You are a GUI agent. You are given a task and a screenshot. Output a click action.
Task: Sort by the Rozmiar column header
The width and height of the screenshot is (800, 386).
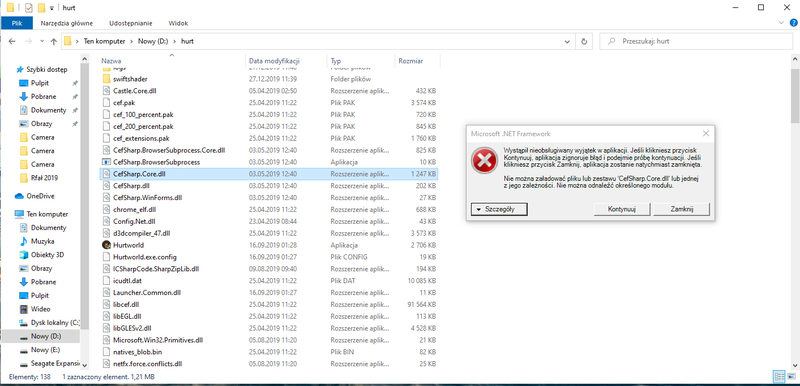417,61
